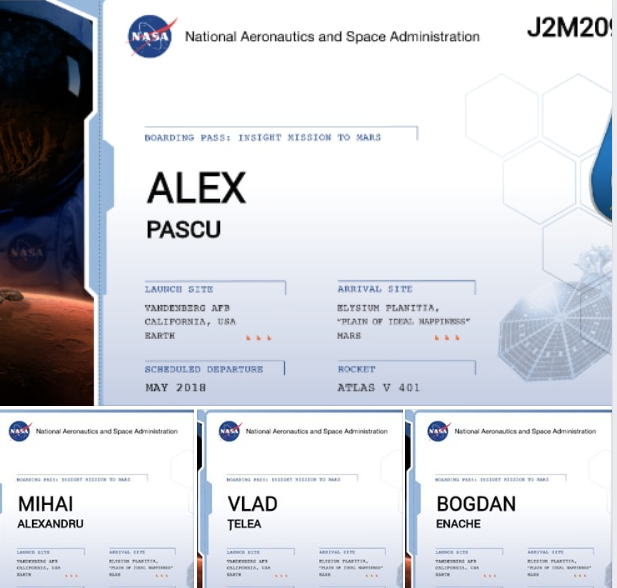Click the 'ELYSIUM PLANITIA,' text on Alex's pass
The image size is (617, 588).
pos(388,308)
